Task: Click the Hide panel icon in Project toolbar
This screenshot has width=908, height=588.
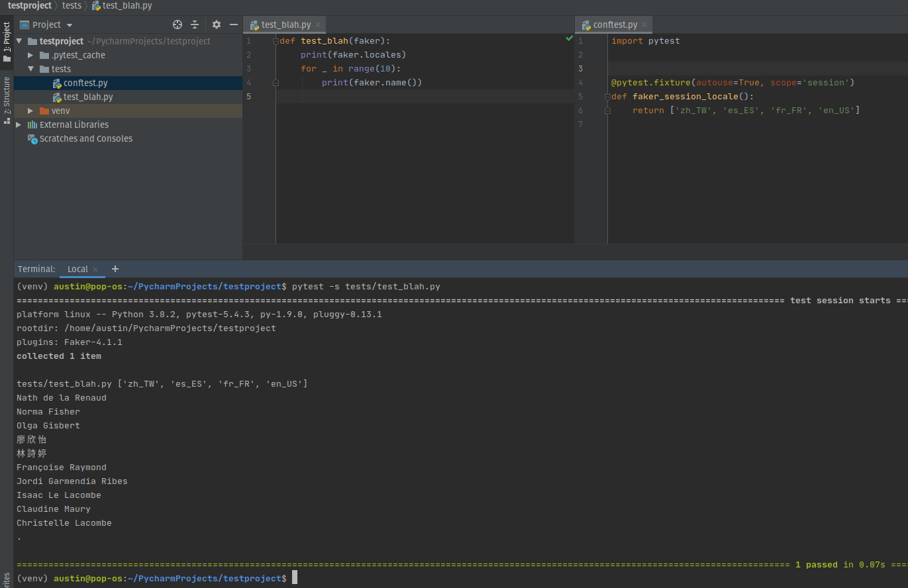Action: coord(233,24)
